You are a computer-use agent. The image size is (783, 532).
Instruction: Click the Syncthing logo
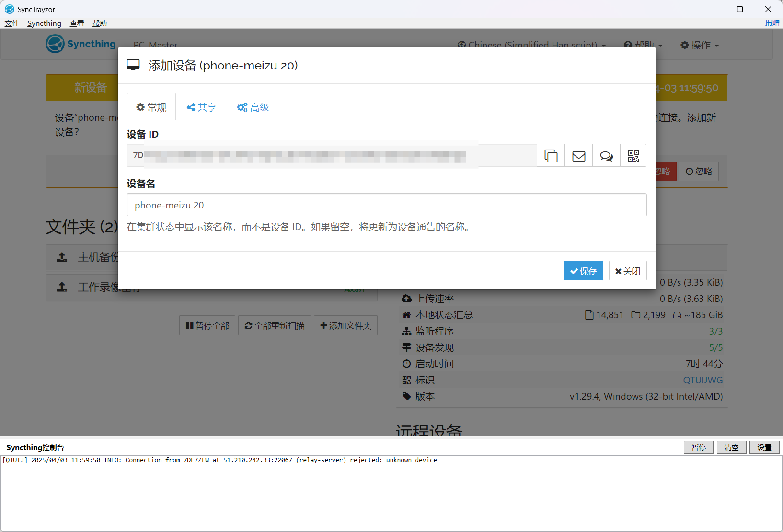[x=81, y=44]
